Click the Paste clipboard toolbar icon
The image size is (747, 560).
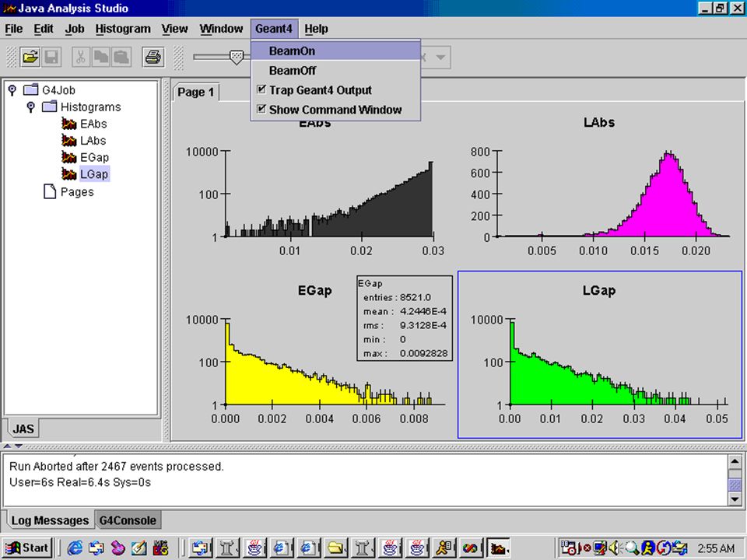coord(121,57)
